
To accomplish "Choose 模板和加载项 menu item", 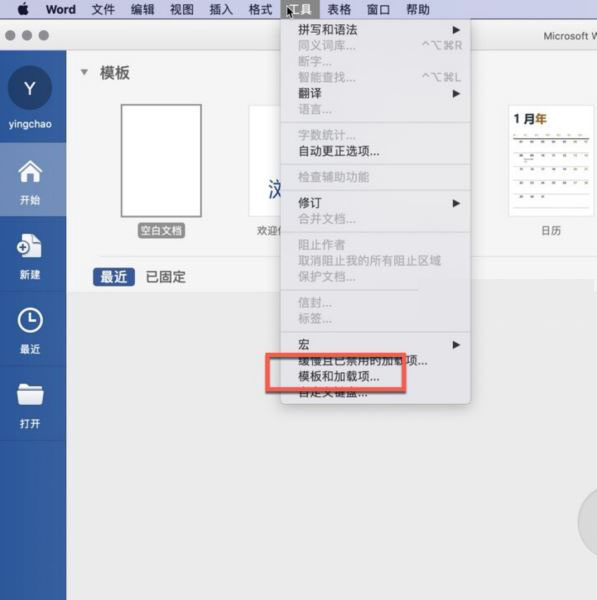I will tap(375, 377).
